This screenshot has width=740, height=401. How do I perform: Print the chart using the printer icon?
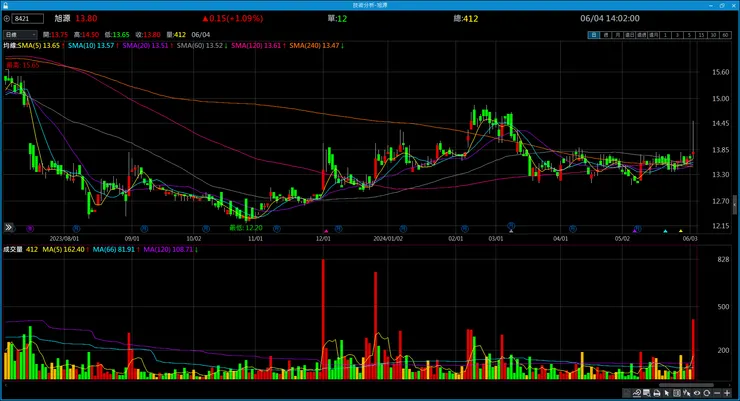657,393
